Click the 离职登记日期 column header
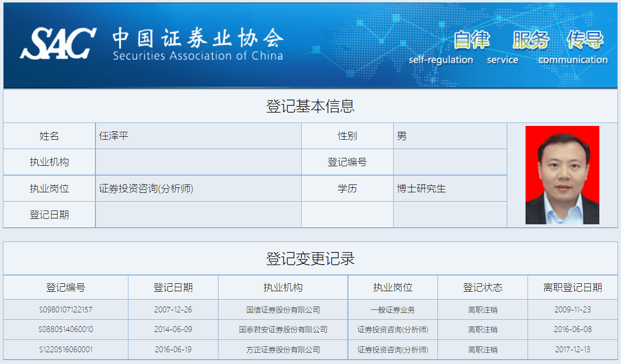The height and width of the screenshot is (364, 621). tap(573, 287)
